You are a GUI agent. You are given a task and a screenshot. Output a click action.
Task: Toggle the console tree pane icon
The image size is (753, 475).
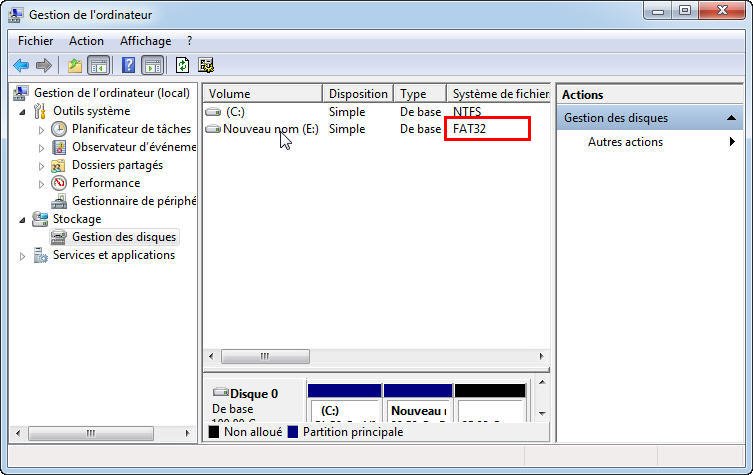point(98,65)
